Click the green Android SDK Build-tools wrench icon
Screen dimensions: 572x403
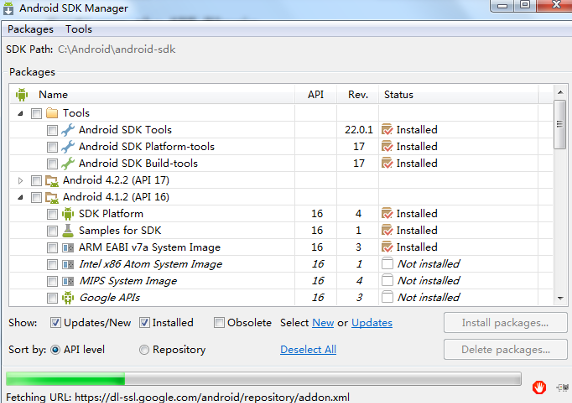pos(68,163)
